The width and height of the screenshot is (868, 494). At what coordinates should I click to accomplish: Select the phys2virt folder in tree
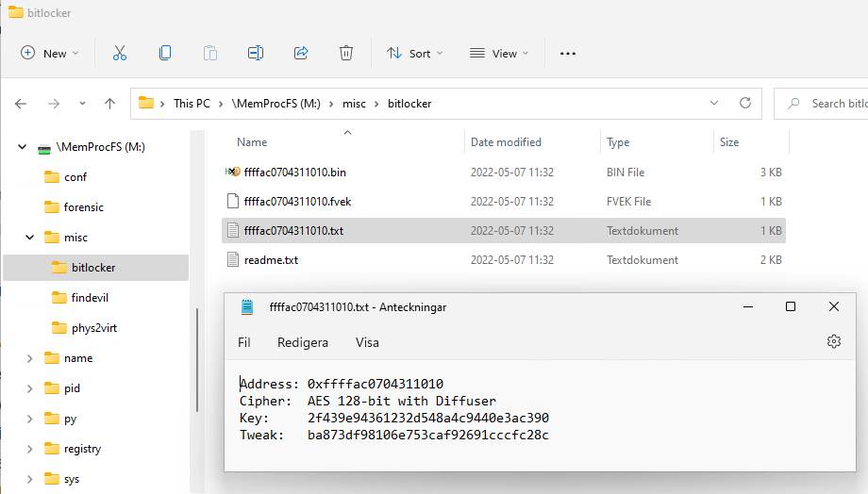(94, 328)
